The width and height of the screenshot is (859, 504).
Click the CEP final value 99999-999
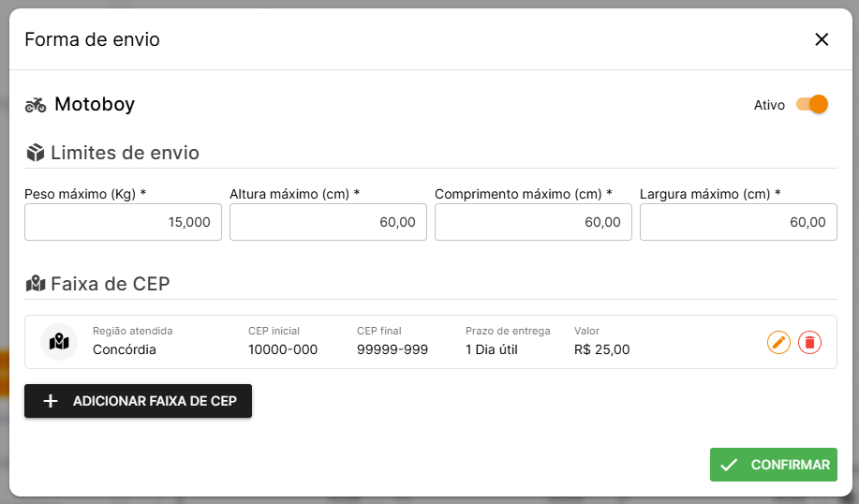coord(392,349)
